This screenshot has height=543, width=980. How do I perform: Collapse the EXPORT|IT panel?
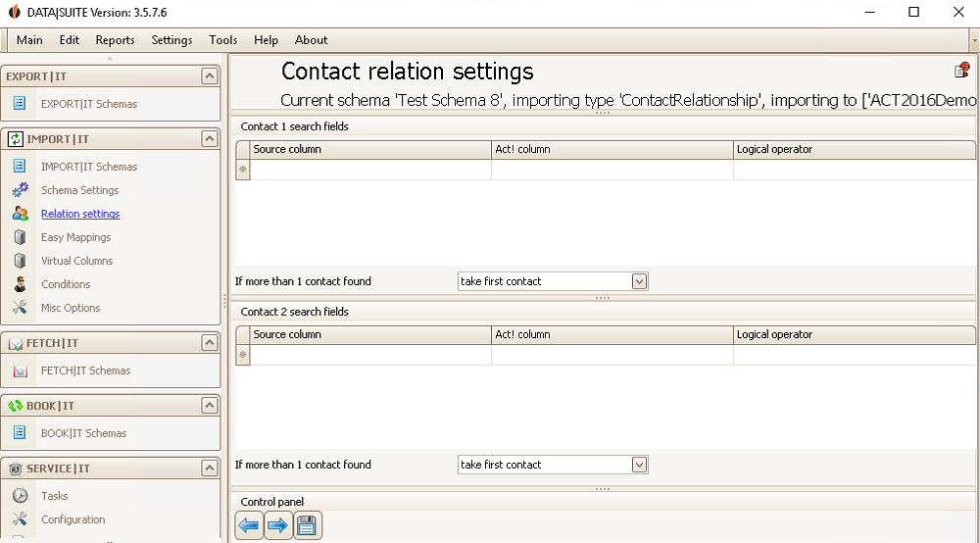click(210, 76)
